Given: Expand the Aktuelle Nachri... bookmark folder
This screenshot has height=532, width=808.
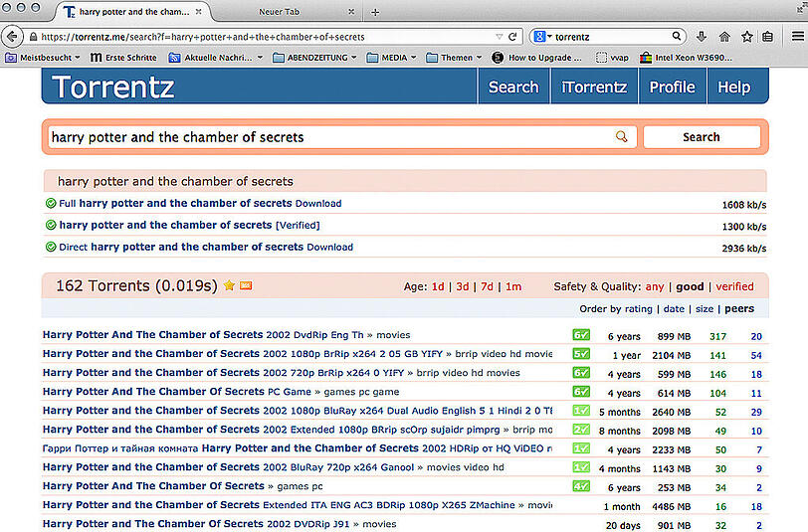Looking at the screenshot, I should tap(215, 58).
